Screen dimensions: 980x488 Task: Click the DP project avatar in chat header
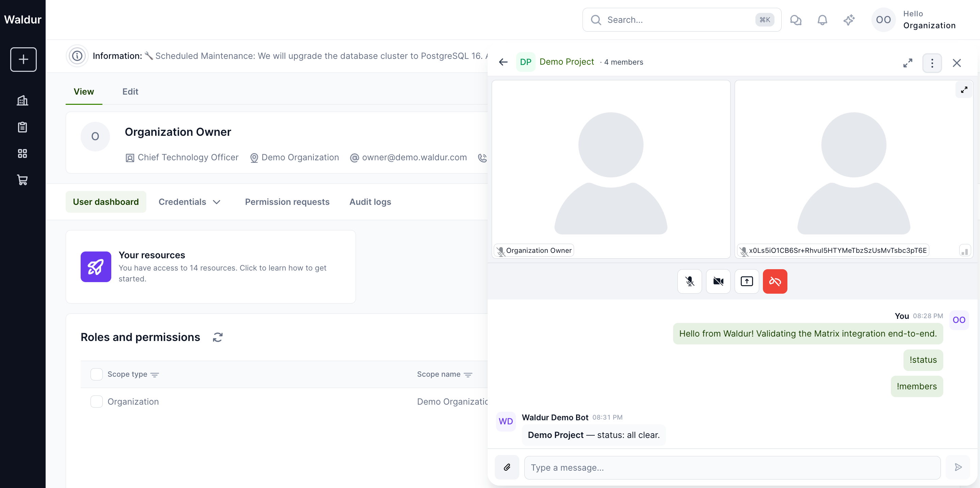click(526, 62)
